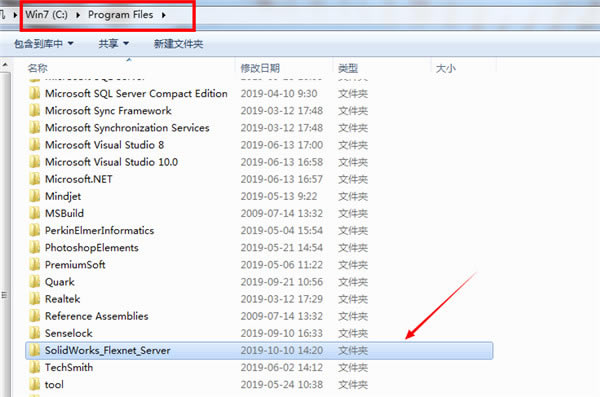Click the navigation pane scroll up arrow

5,65
